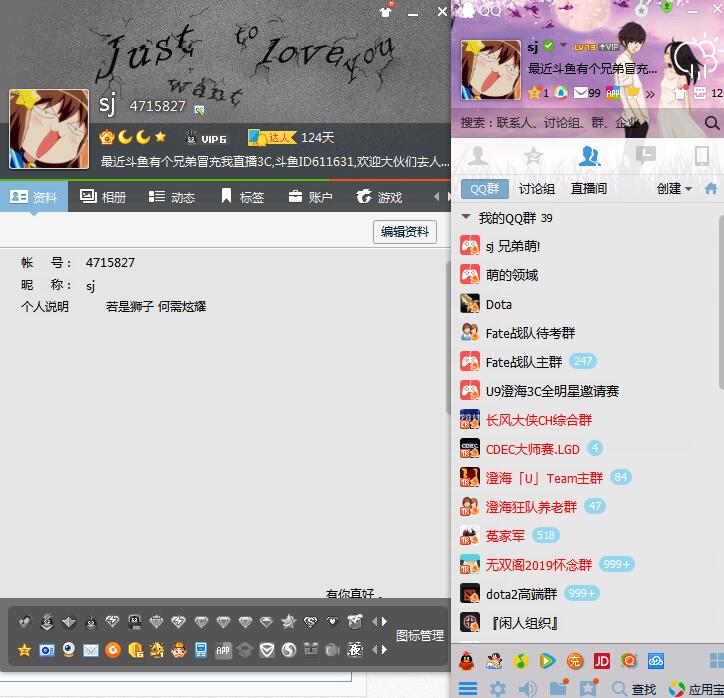724x698 pixels.
Task: Collapse the 我的QQ群 group list
Action: coord(466,217)
